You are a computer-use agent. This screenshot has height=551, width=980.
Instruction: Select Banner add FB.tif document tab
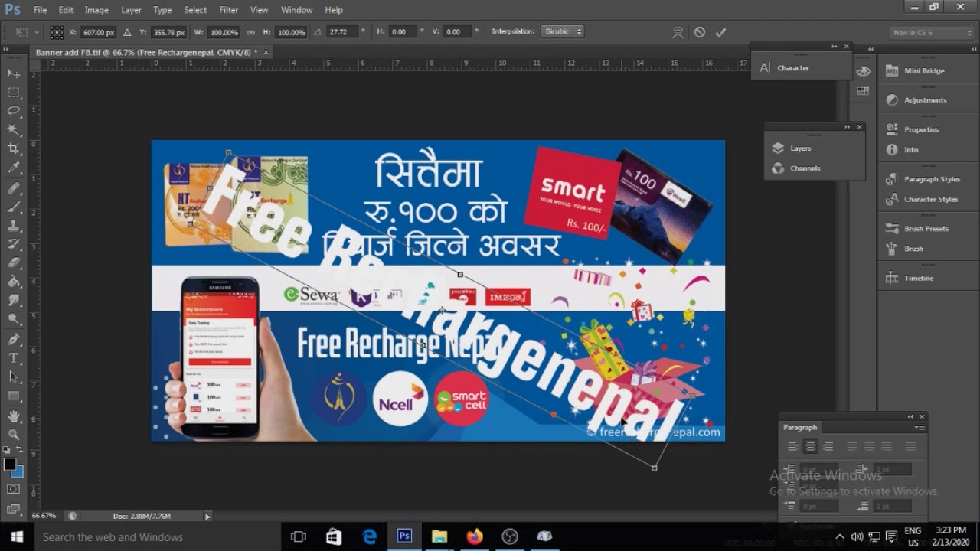(146, 52)
